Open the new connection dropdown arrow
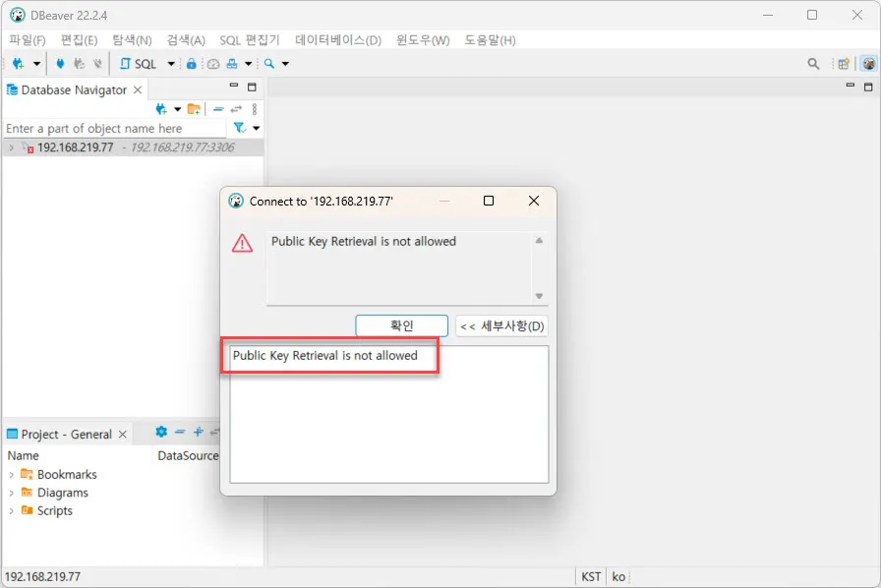 tap(37, 63)
